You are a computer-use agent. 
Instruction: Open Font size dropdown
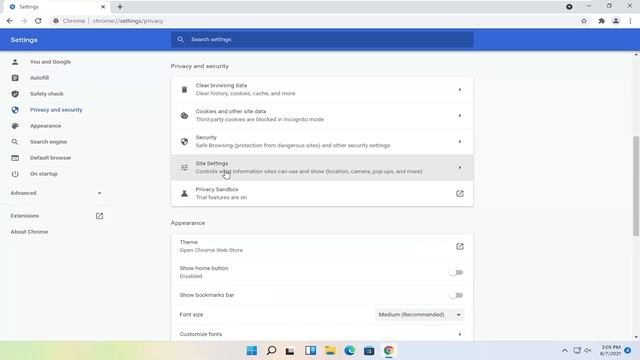pos(420,315)
